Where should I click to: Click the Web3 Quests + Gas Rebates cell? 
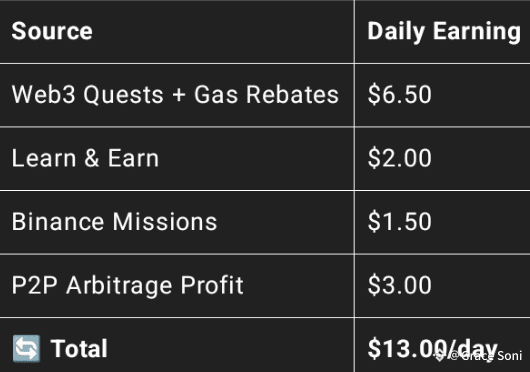(x=175, y=94)
